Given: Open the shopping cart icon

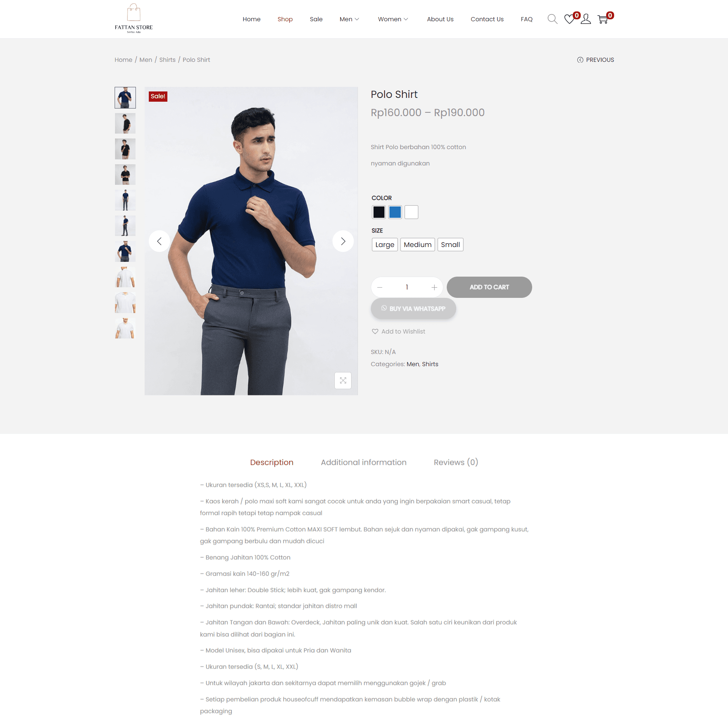Looking at the screenshot, I should point(603,19).
